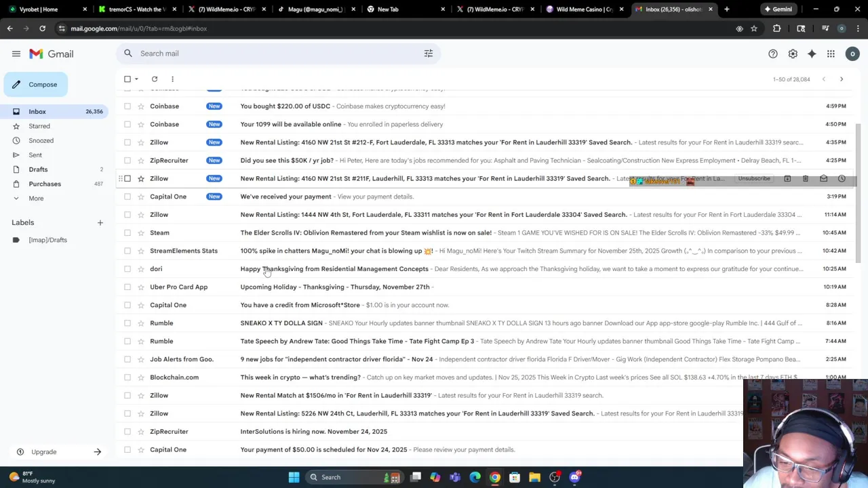Open Chrome Extensions puzzle icon

click(x=777, y=28)
